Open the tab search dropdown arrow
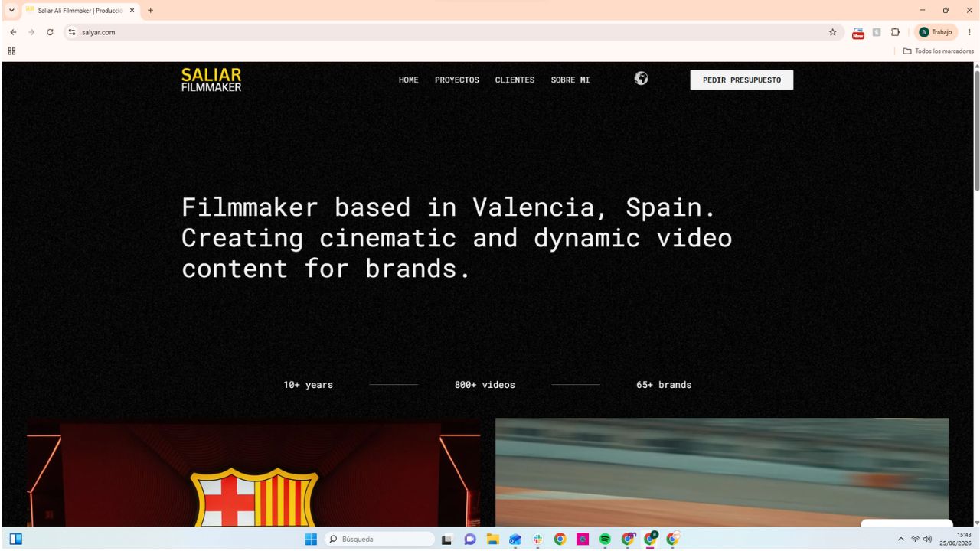 pos(11,11)
